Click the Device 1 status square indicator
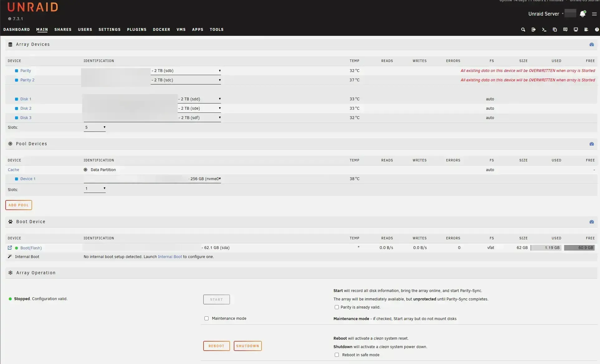The image size is (600, 364). pyautogui.click(x=17, y=179)
